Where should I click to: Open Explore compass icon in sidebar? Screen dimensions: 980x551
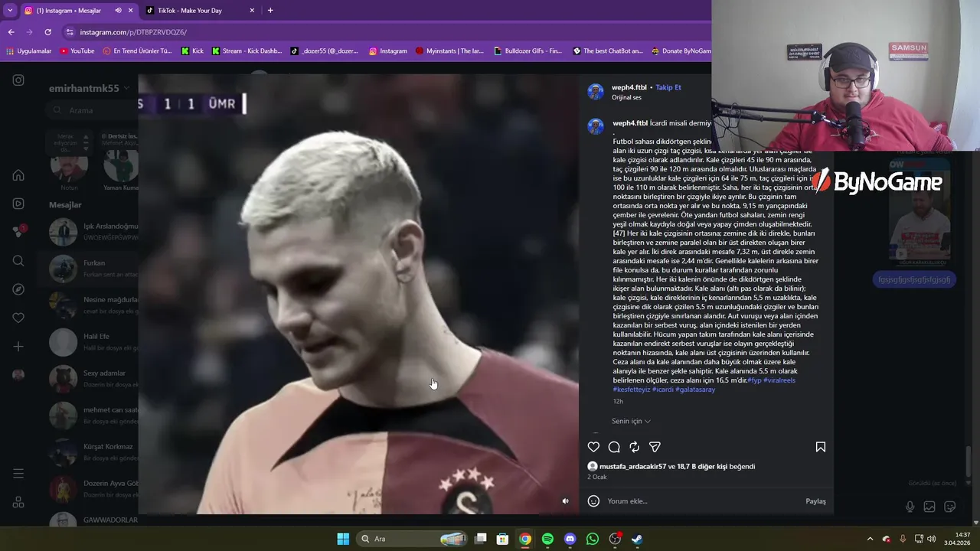(18, 289)
